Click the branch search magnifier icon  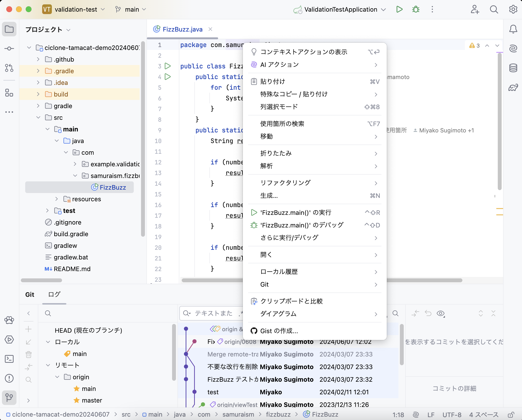[x=28, y=380]
